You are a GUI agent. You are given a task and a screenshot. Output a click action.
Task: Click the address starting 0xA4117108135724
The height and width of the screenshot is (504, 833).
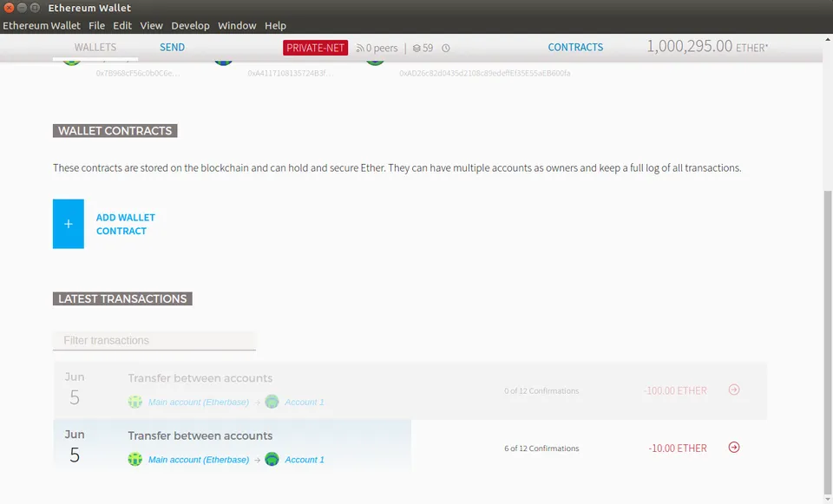290,73
